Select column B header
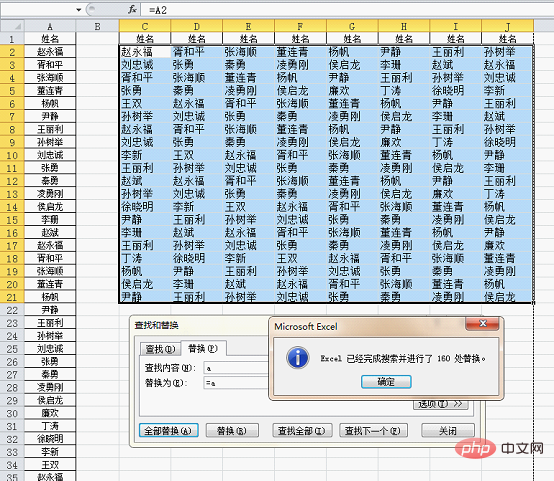This screenshot has width=554, height=481. [x=98, y=26]
